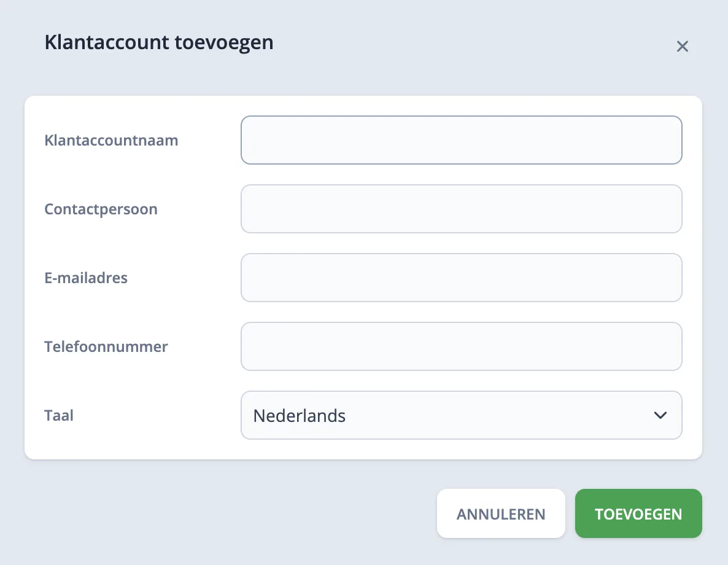This screenshot has width=728, height=565.
Task: Open the Nederlands language selector
Action: click(x=462, y=415)
